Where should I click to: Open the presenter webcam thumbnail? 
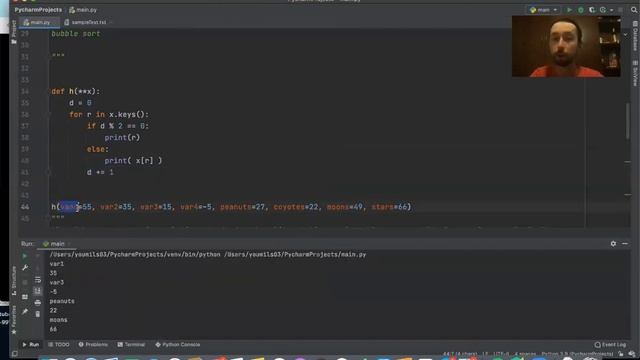[x=566, y=46]
